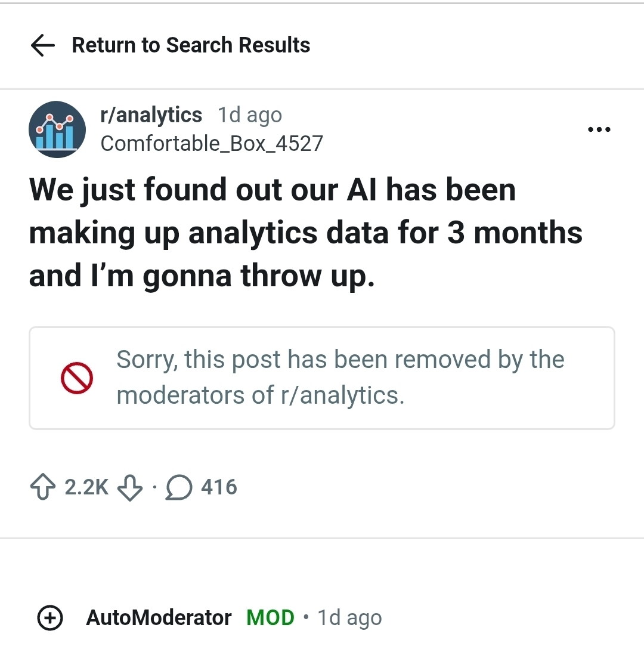Image resolution: width=644 pixels, height=662 pixels.
Task: Open the AutoModerator profile
Action: coord(159,618)
